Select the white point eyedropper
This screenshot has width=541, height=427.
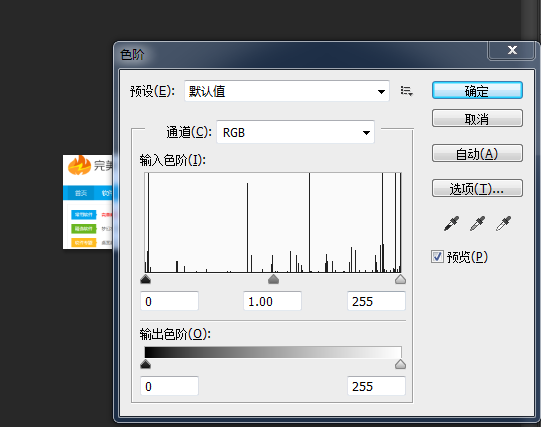[x=503, y=224]
